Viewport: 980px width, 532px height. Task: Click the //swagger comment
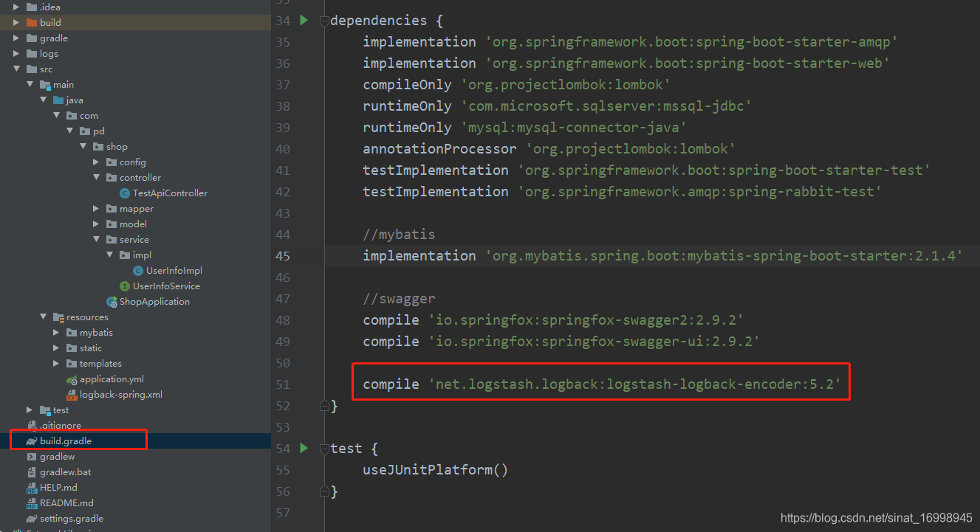tap(399, 299)
